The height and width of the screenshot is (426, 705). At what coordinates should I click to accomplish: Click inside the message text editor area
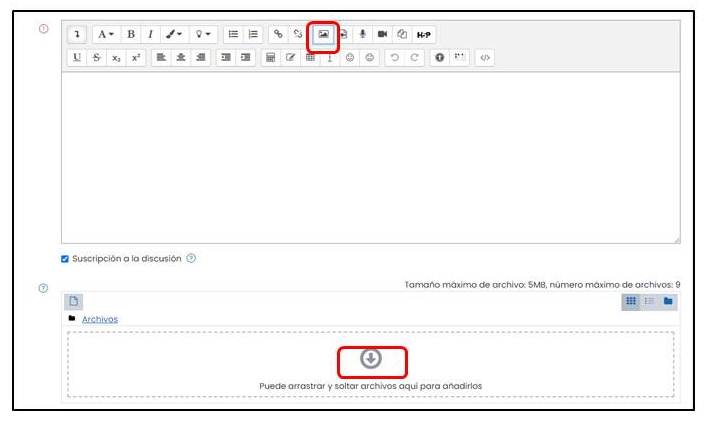(x=370, y=158)
